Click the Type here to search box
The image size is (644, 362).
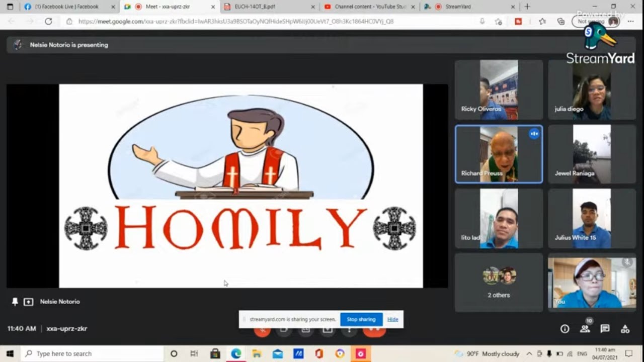coord(93,353)
